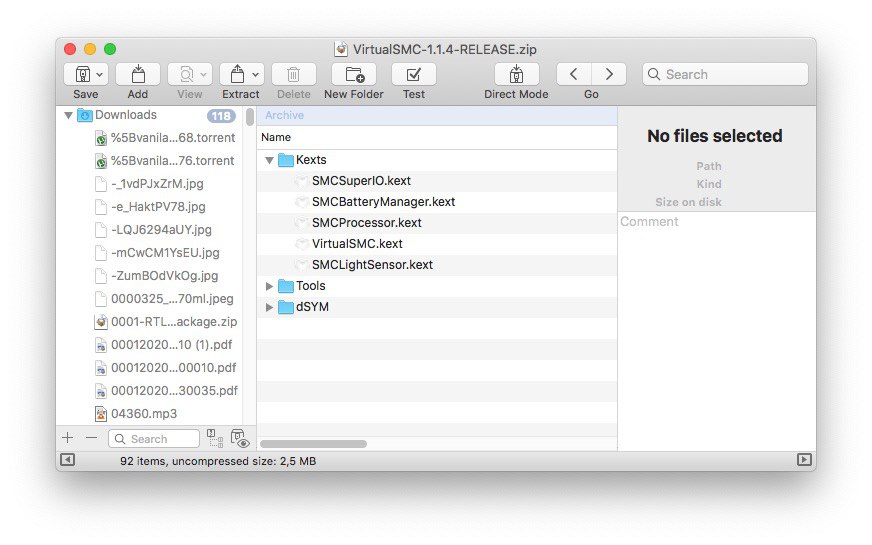Viewport: 872px width, 545px height.
Task: Select 0000325_...70ml.jpeg in sidebar
Action: (164, 299)
